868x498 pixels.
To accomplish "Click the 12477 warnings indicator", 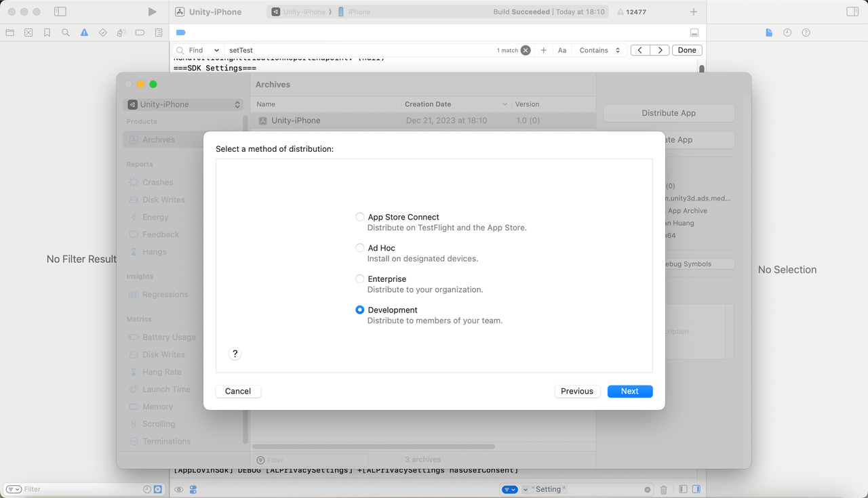I will [x=631, y=12].
